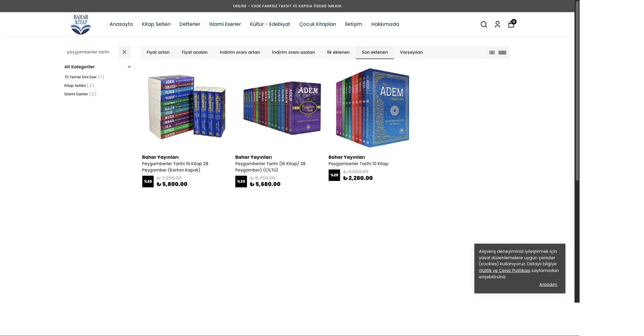Viewport: 644px width, 336px height.
Task: Select the Son eklenen sort tab
Action: (375, 52)
